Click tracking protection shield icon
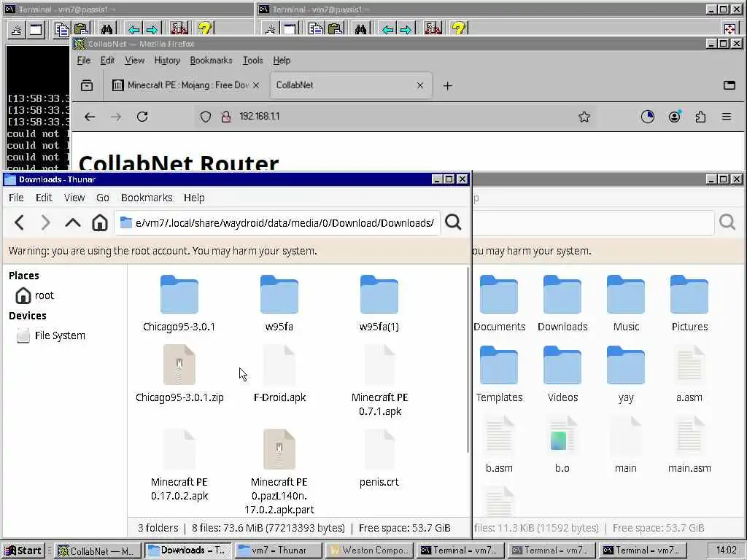 pyautogui.click(x=205, y=117)
